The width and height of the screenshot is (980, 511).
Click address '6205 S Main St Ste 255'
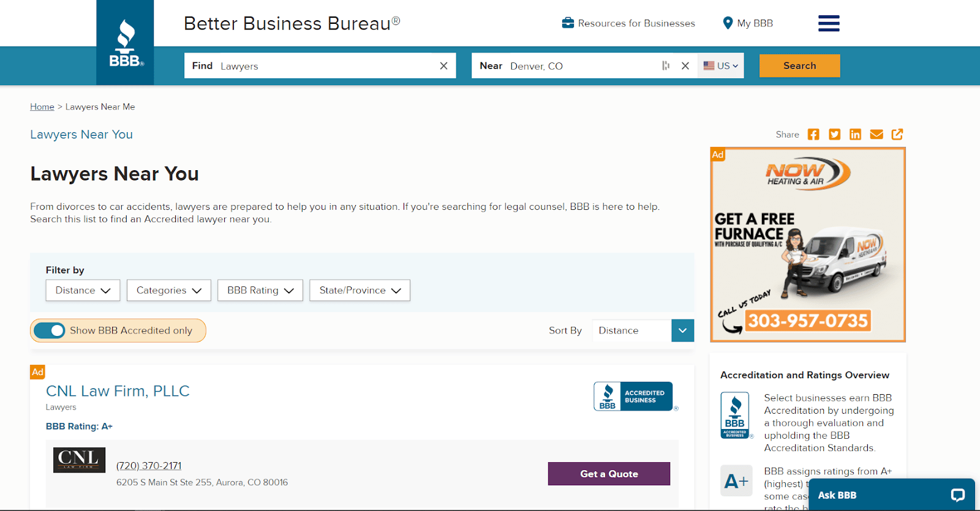click(x=164, y=482)
